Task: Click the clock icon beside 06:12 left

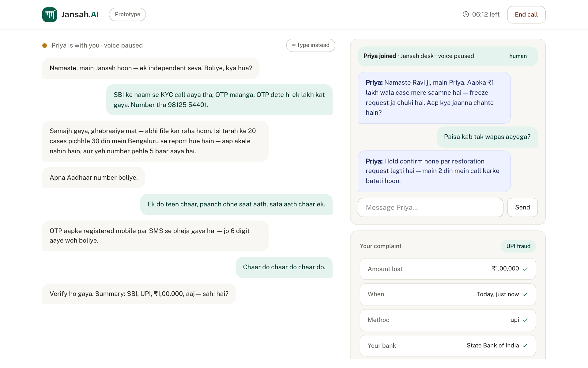Action: click(x=466, y=14)
